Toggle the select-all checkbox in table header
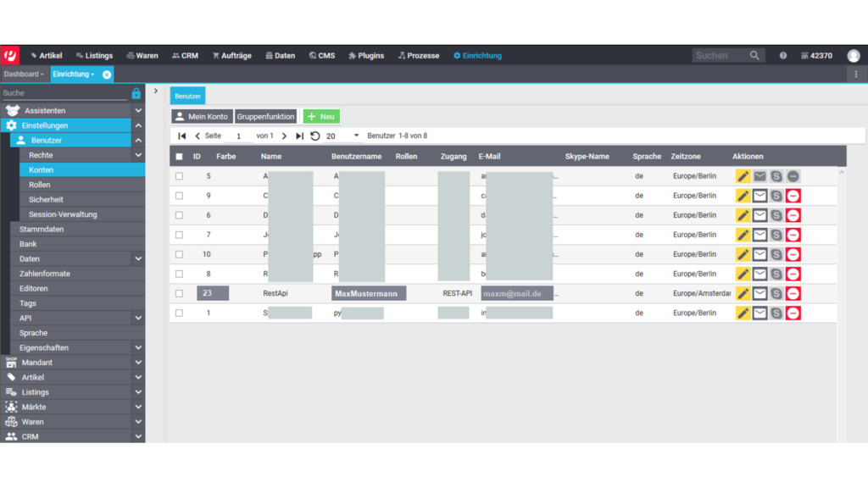The width and height of the screenshot is (868, 488). [179, 157]
